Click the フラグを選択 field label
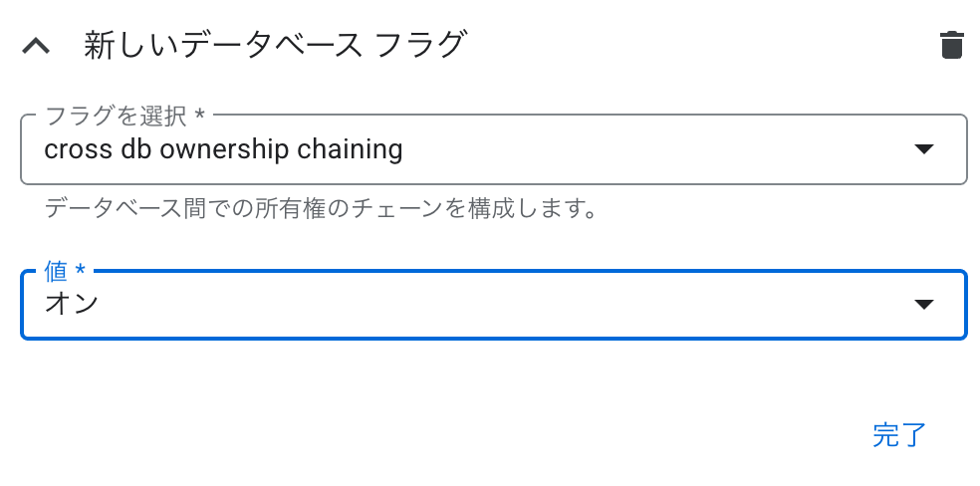Screen dimensions: 980x486 (x=117, y=115)
